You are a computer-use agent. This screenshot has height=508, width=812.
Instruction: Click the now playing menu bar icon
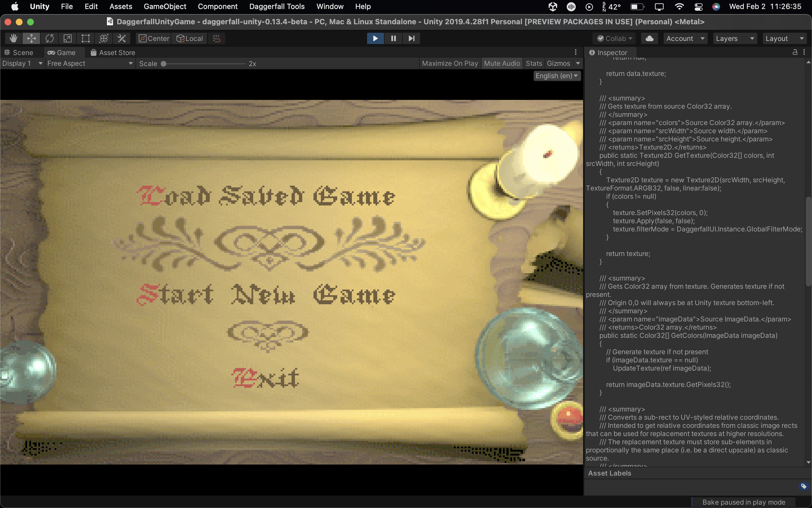tap(589, 6)
